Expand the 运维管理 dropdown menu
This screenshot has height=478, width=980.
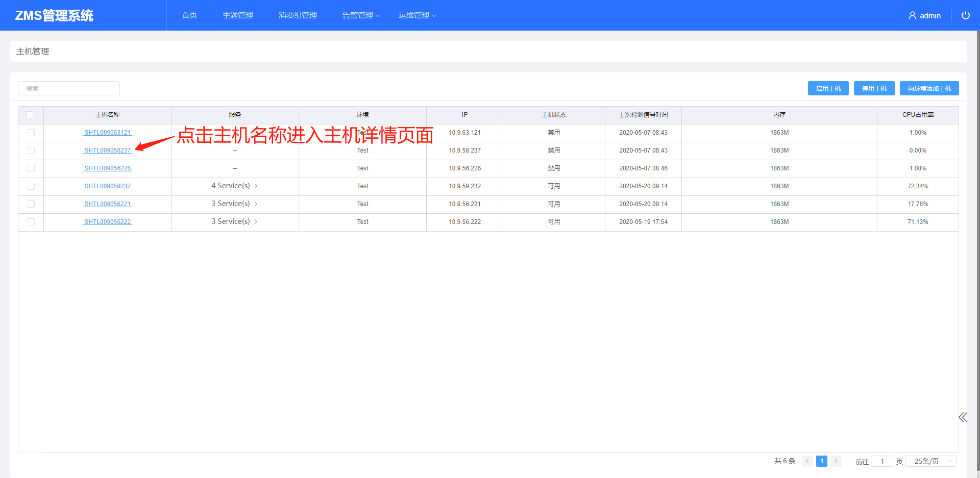[418, 15]
